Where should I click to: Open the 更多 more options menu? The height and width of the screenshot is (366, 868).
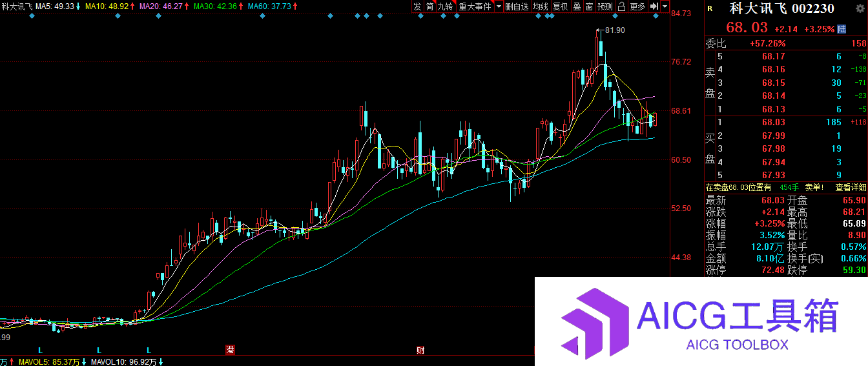tap(637, 6)
